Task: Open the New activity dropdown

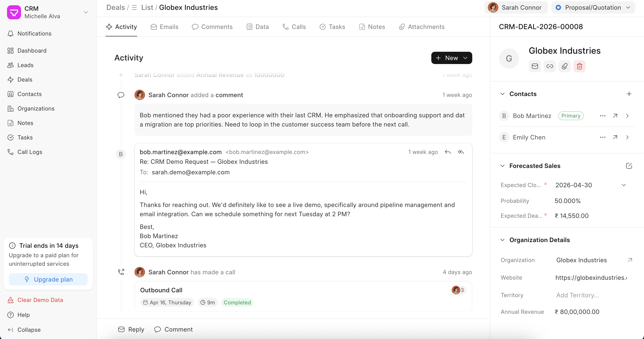Action: point(451,58)
